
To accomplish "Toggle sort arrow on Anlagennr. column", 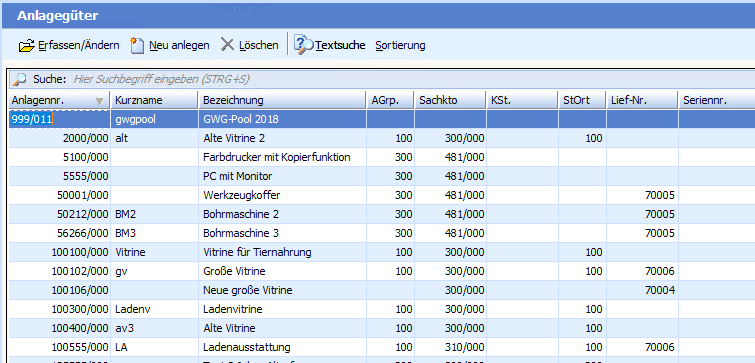I will (100, 101).
